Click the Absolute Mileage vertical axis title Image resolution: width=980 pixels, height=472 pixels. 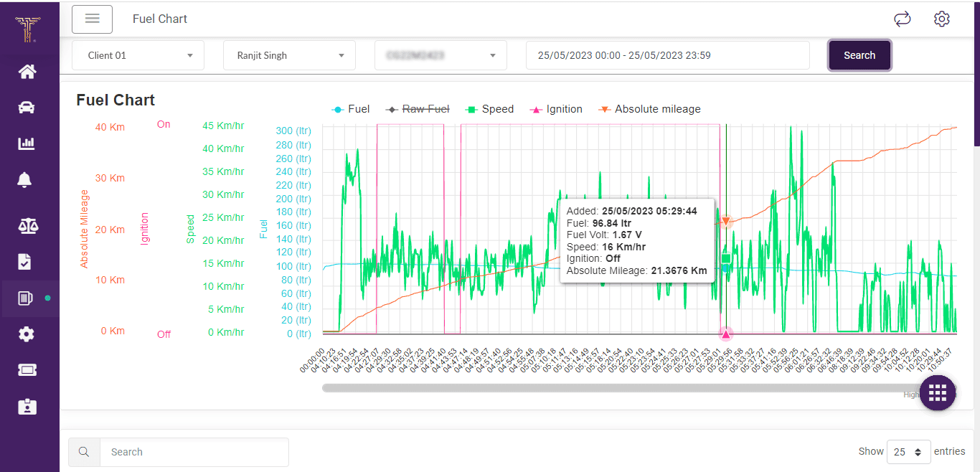84,229
